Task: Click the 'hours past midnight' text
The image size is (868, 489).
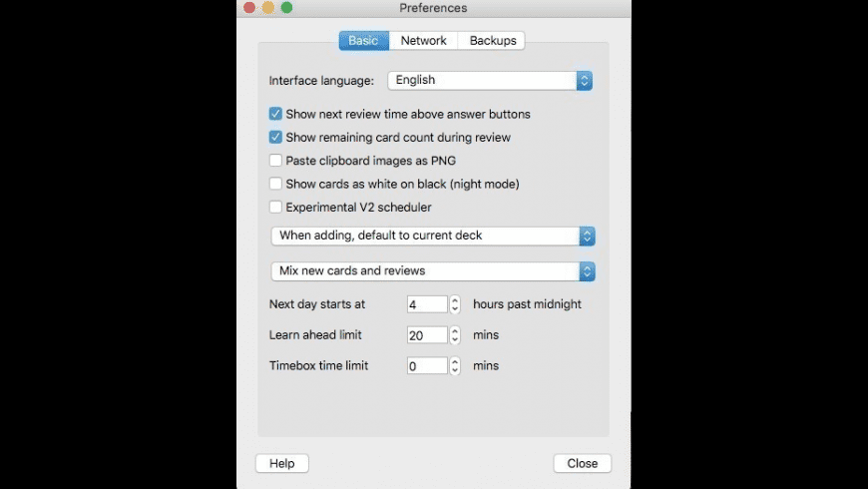Action: pyautogui.click(x=527, y=304)
